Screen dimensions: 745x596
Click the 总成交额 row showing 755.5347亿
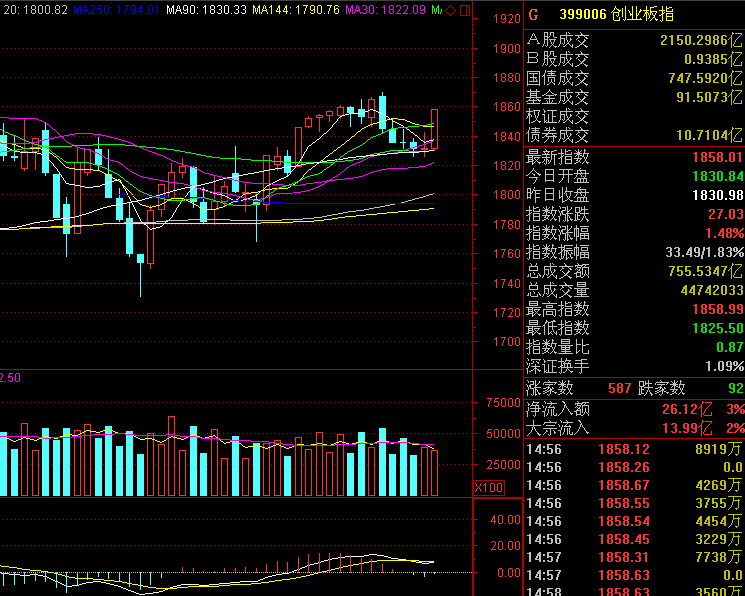634,271
